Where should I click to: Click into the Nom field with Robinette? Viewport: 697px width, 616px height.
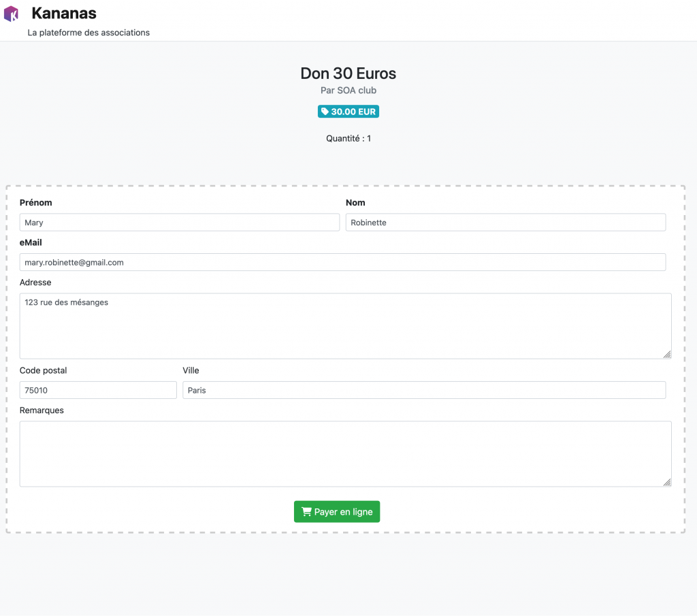(505, 223)
